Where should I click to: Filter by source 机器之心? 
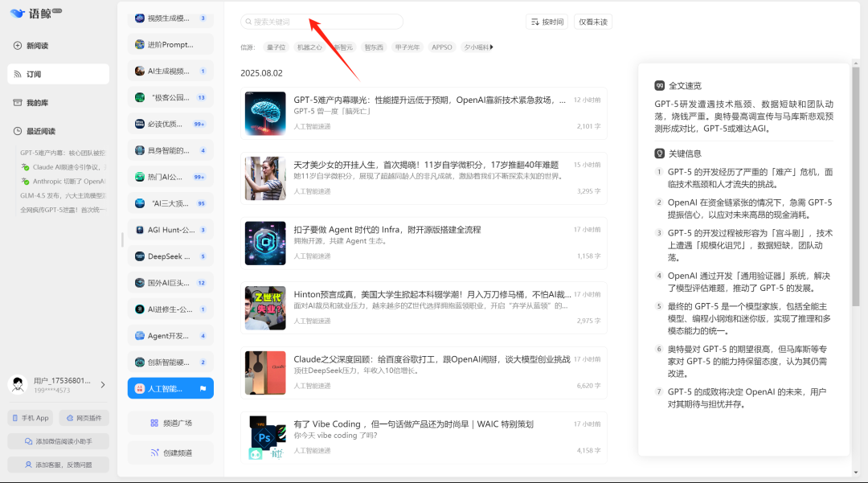309,47
